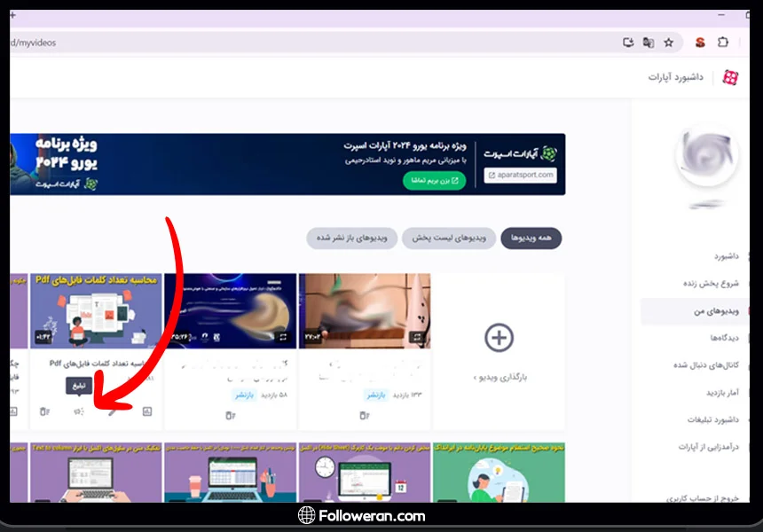Open the browser translate page icon

[649, 43]
